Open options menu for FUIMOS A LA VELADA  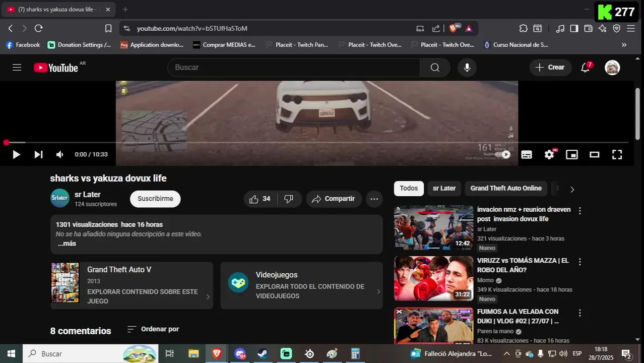579,313
